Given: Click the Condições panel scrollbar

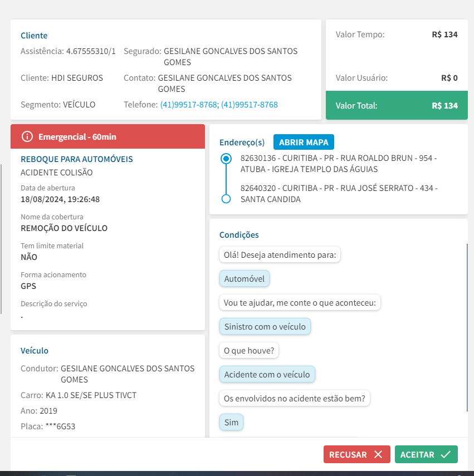Looking at the screenshot, I should point(467,327).
